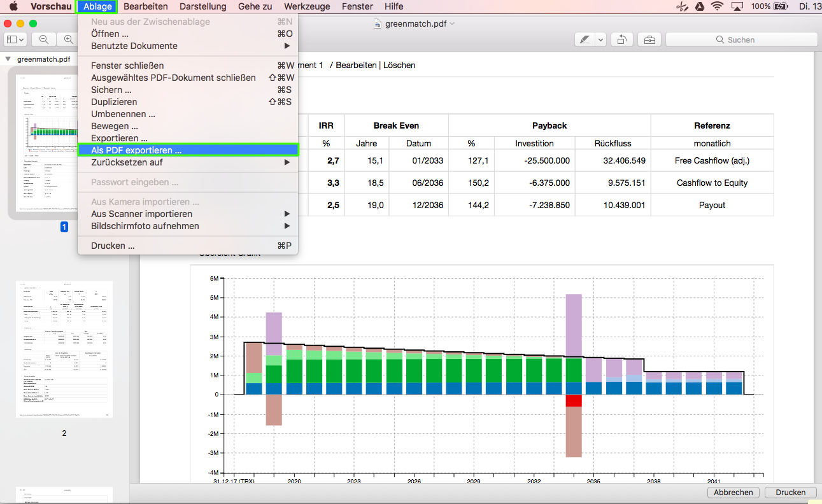
Task: Open the greenmatch.pdf title dropdown chevron
Action: point(453,24)
